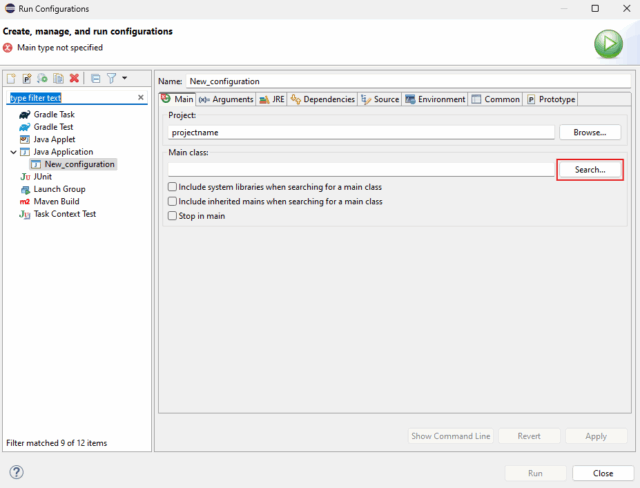
Task: Click the filter funnel icon
Action: pos(111,78)
